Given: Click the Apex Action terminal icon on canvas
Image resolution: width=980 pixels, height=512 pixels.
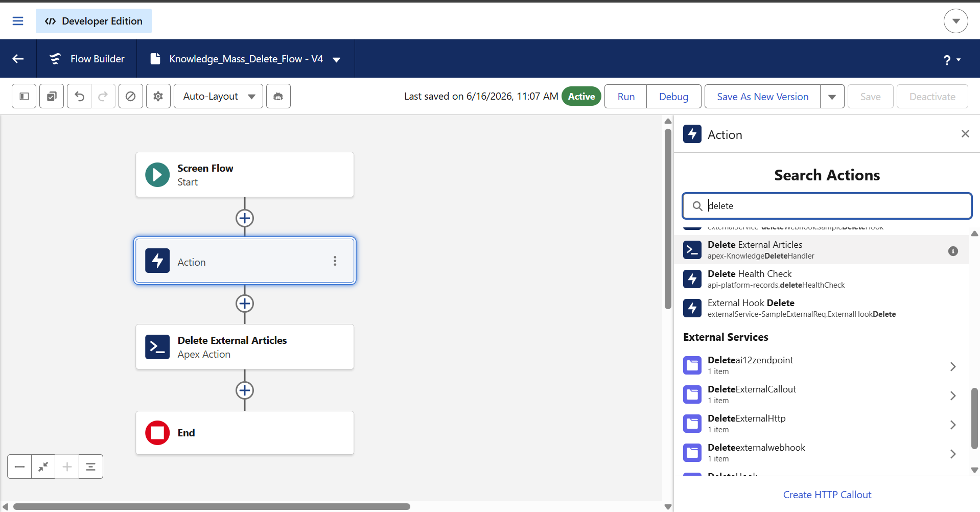Looking at the screenshot, I should pyautogui.click(x=157, y=347).
